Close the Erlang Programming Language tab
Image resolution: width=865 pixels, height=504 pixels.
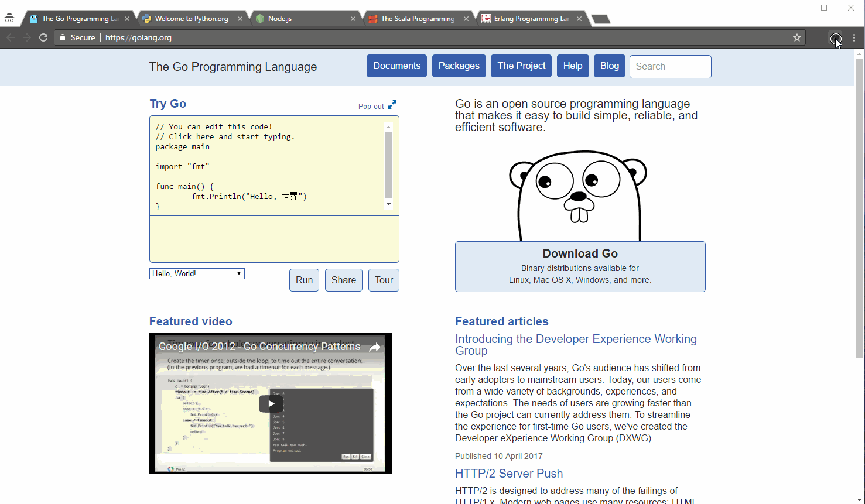579,19
